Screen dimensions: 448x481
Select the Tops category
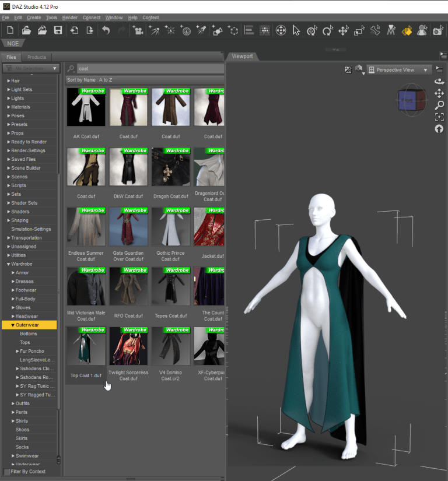point(25,342)
